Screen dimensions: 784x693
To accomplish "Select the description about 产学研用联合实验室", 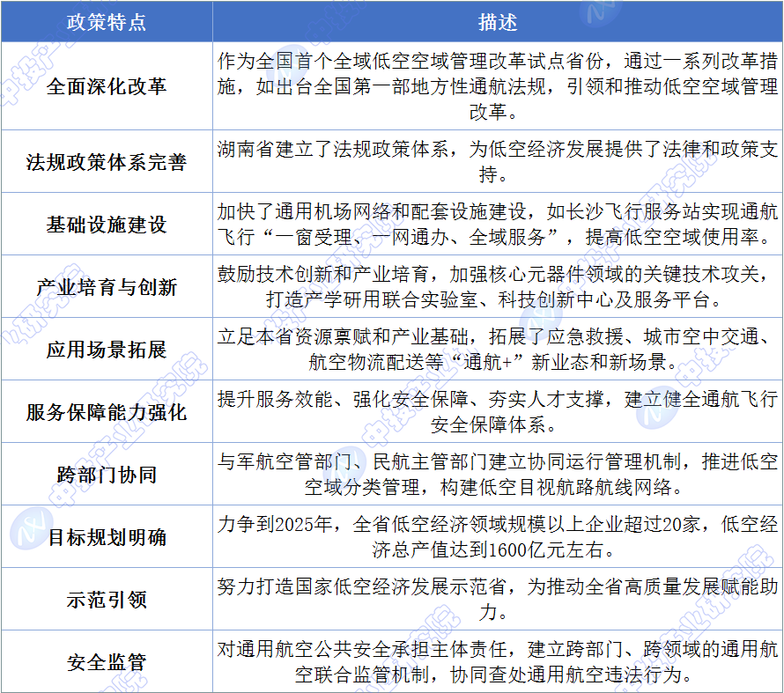I will pos(498,287).
